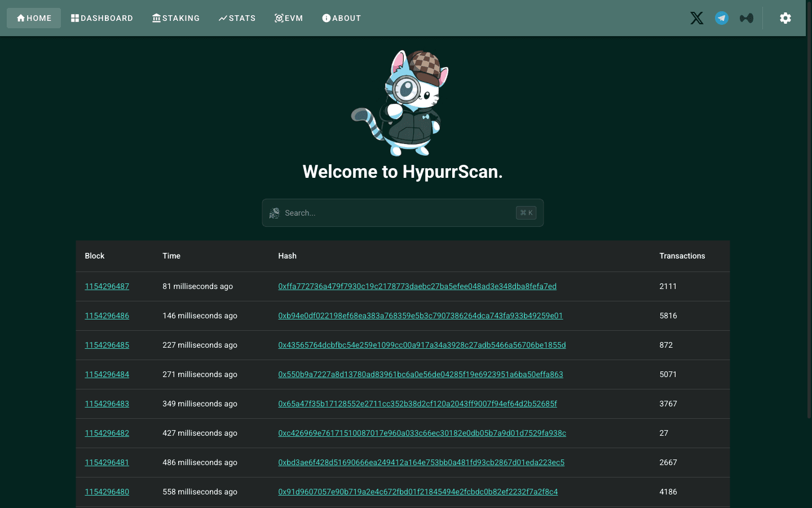Viewport: 812px width, 508px height.
Task: Open block 1154296484
Action: (x=107, y=374)
